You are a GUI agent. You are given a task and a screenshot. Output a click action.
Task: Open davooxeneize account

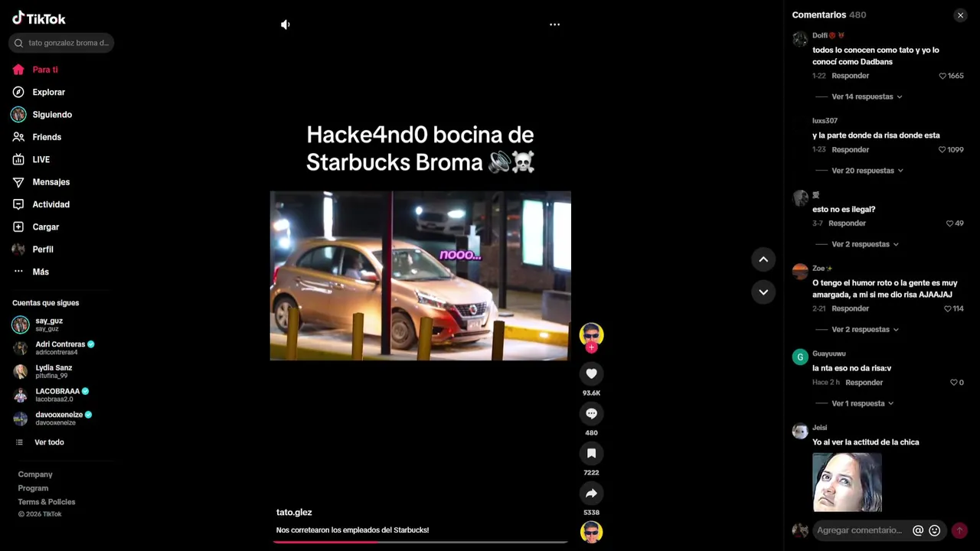click(53, 419)
